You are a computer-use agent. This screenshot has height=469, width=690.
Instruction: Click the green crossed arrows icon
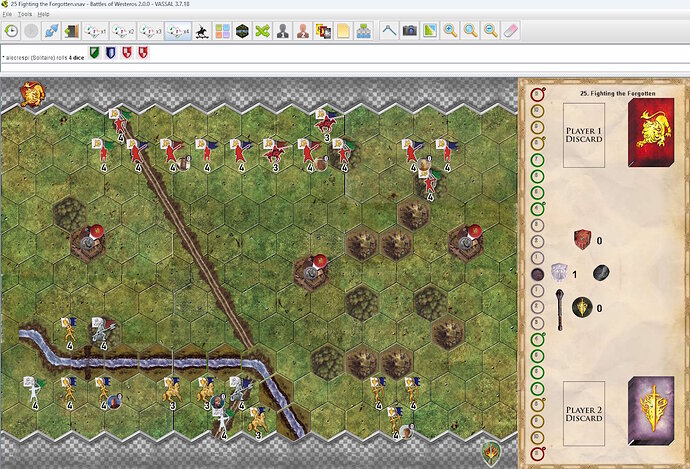[x=262, y=31]
